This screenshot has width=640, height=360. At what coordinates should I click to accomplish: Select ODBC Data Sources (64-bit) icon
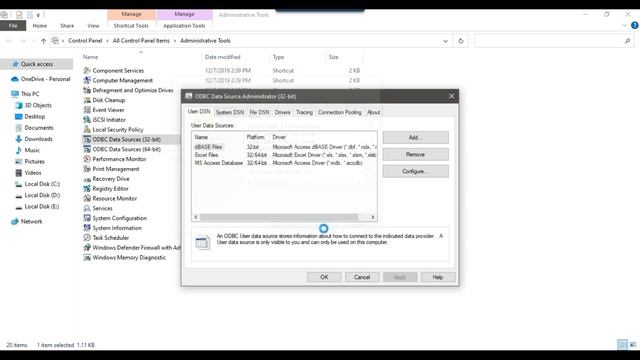pyautogui.click(x=87, y=149)
